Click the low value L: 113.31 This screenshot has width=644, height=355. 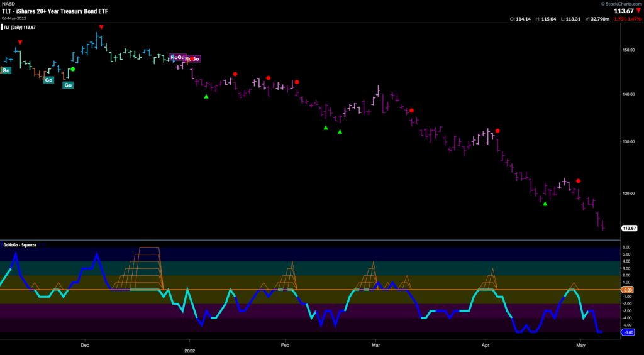tap(571, 19)
